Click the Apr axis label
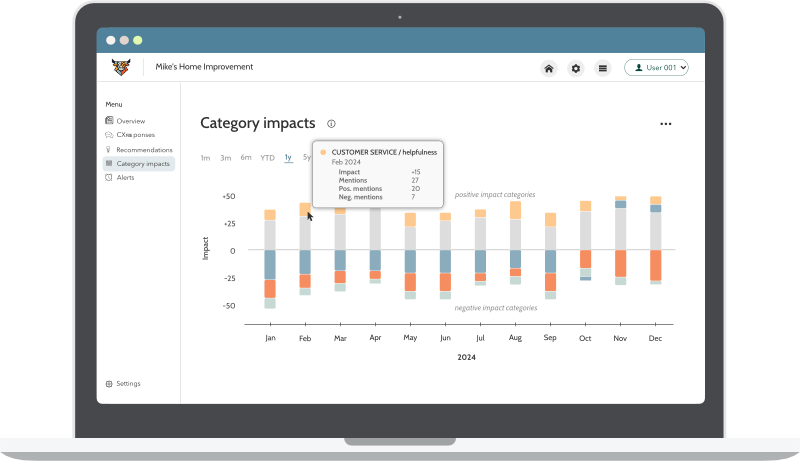This screenshot has width=800, height=461. coord(376,338)
